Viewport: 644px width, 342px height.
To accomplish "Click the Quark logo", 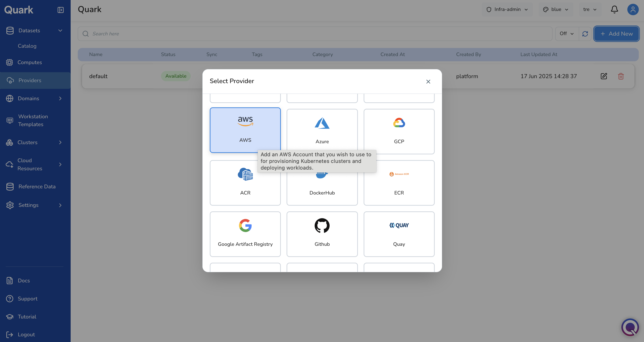I will pos(19,10).
